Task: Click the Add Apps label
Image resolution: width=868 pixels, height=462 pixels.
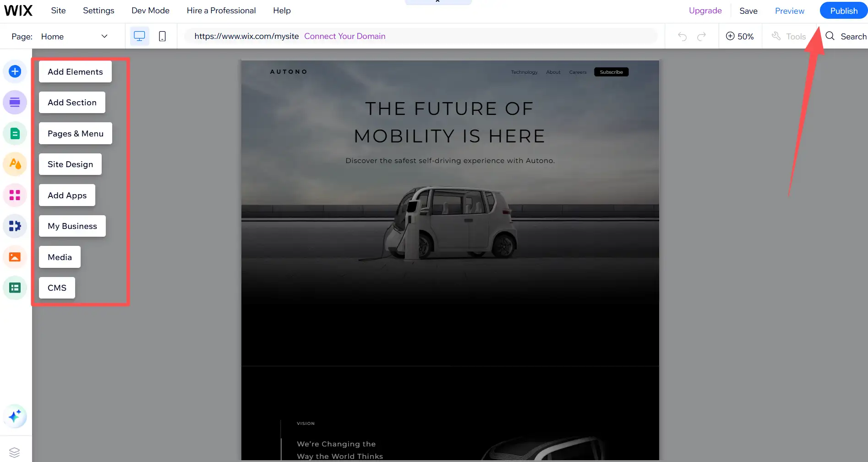Action: [67, 195]
